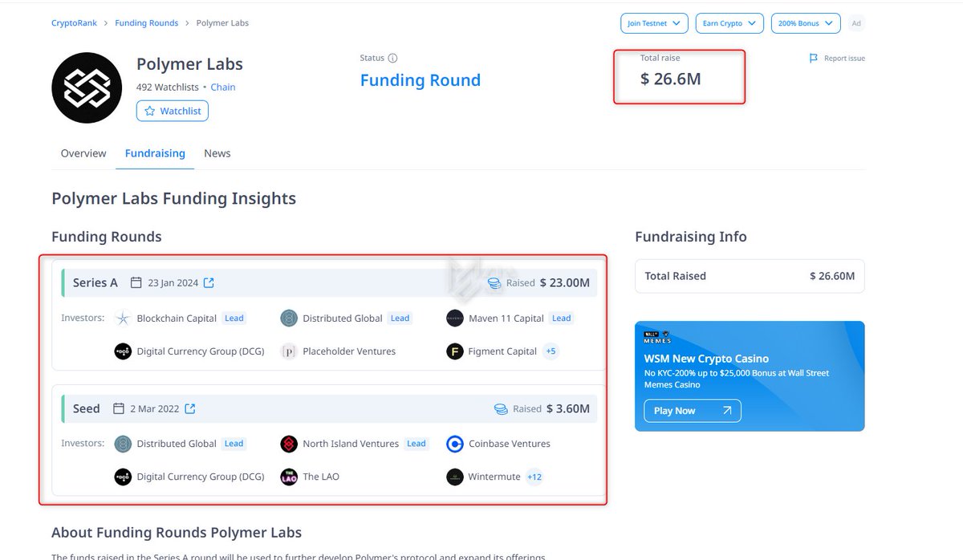963x560 pixels.
Task: Click the Blockchain Capital logo
Action: [x=123, y=319]
